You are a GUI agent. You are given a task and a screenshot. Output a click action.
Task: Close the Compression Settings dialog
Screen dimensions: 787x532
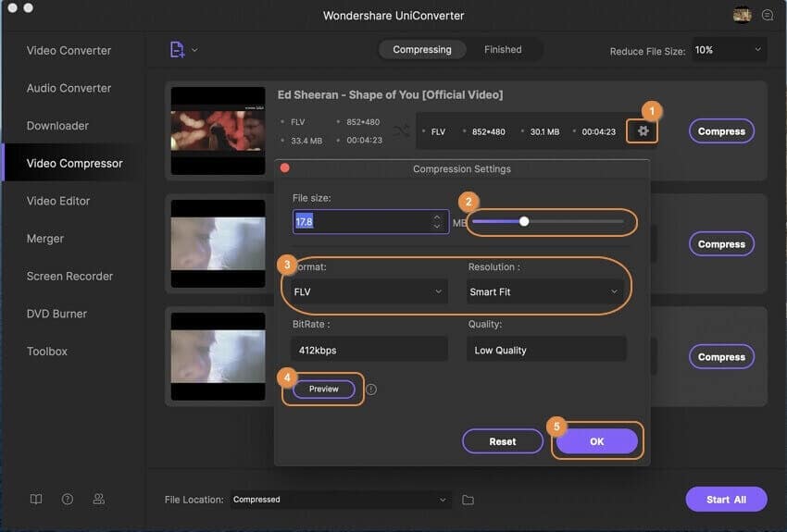(x=284, y=168)
